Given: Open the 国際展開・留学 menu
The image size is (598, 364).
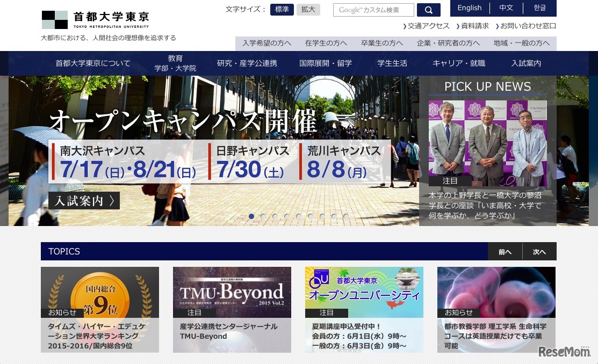Looking at the screenshot, I should 326,63.
